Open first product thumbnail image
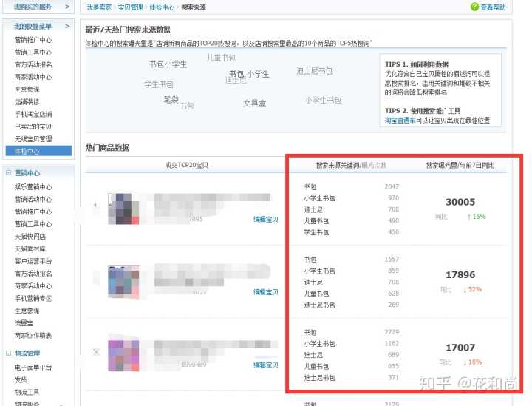This screenshot has width=532, height=406. (123, 209)
